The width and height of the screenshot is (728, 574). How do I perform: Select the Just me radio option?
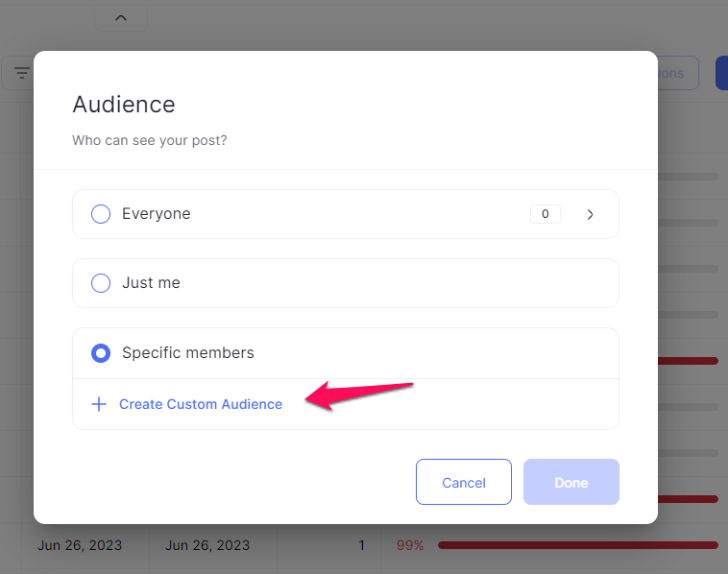[x=101, y=283]
